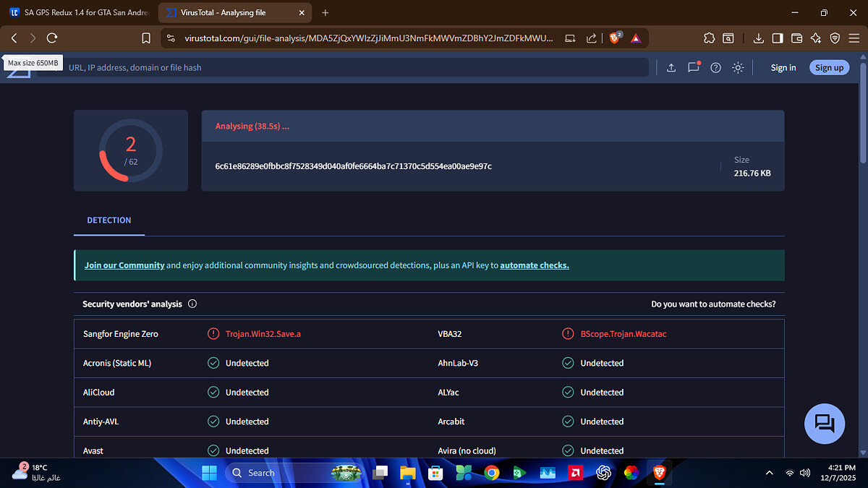The image size is (868, 488).
Task: Bookmark this page using the bookmark icon
Action: (x=146, y=38)
